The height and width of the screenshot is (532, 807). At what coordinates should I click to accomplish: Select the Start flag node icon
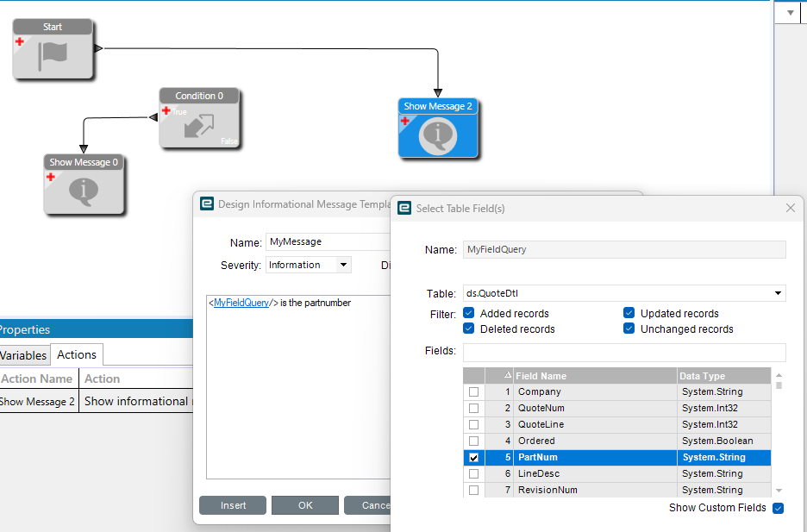(x=53, y=54)
